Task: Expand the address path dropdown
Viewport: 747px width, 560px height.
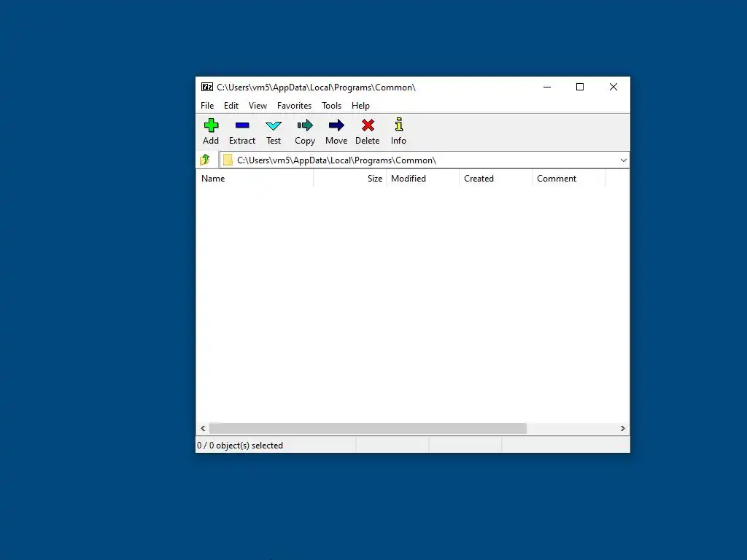Action: click(623, 160)
